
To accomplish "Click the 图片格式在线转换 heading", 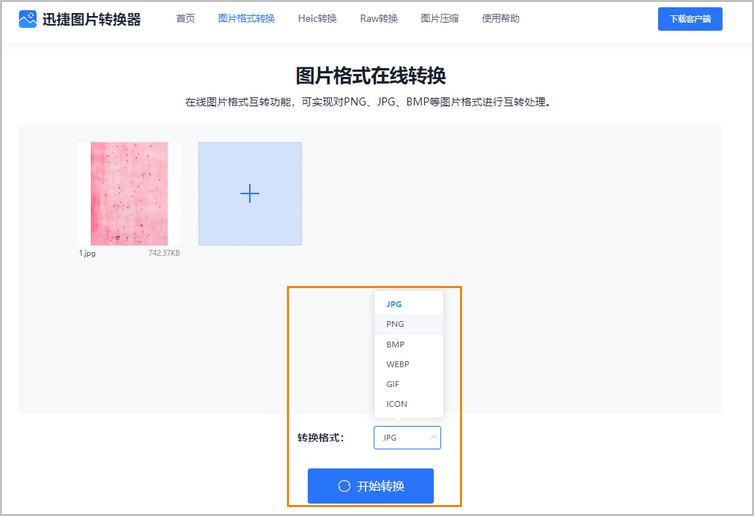I will click(x=371, y=76).
